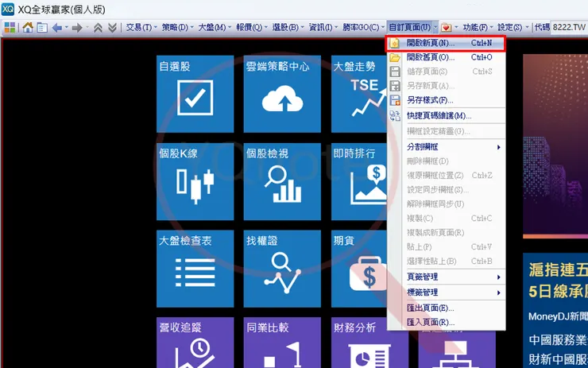The height and width of the screenshot is (368, 588).
Task: Expand the 分割欄框 submenu
Action: (x=446, y=147)
